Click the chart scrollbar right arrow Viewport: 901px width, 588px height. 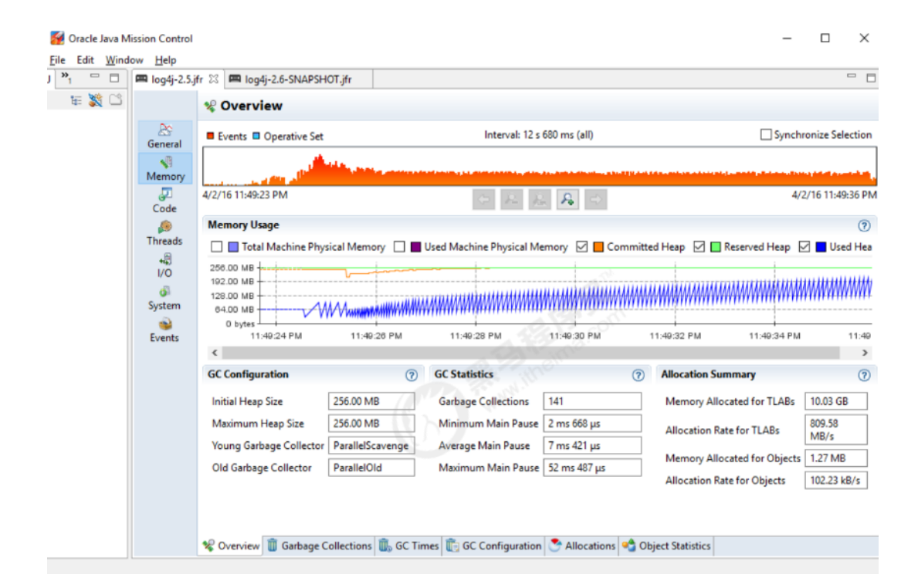coord(865,353)
